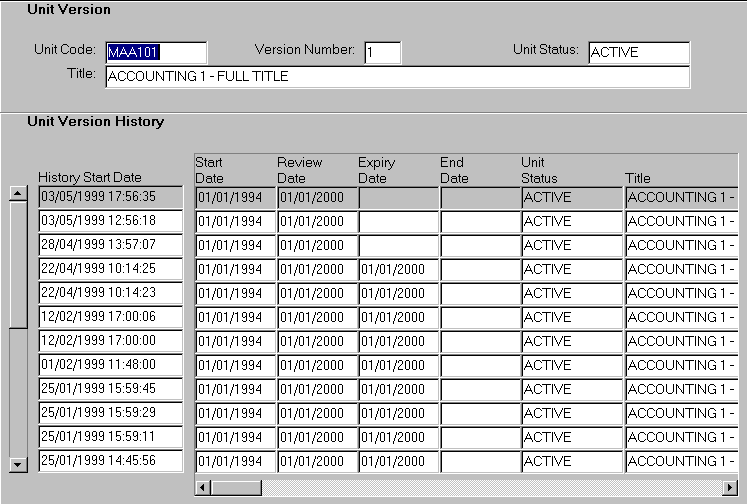Click the Unit Code field containing MAA101
This screenshot has height=504, width=747.
click(155, 52)
